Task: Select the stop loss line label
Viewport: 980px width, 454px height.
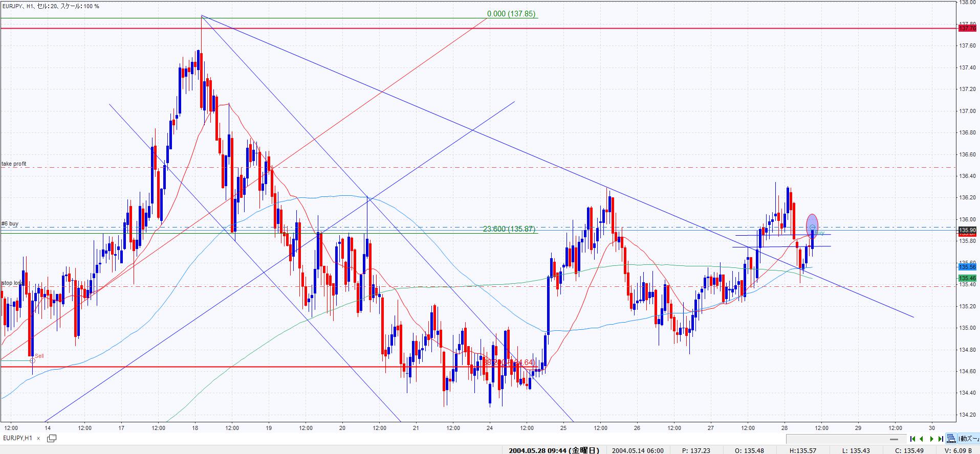Action: click(x=11, y=283)
